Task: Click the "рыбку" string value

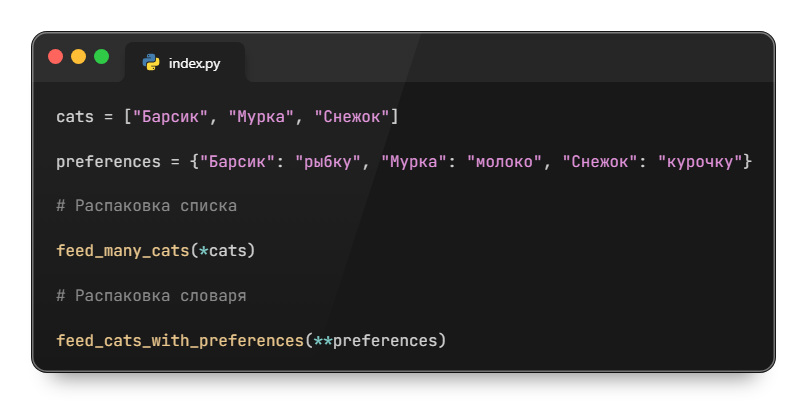Action: point(327,161)
